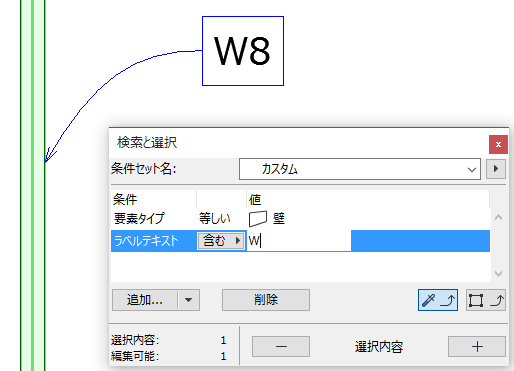Close the 検索と選択 dialog
This screenshot has width=514, height=371.
(498, 144)
